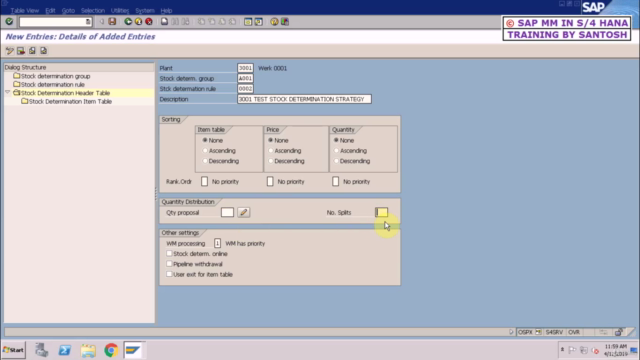The image size is (640, 360).
Task: Open Chrome in the taskbar
Action: [111, 350]
